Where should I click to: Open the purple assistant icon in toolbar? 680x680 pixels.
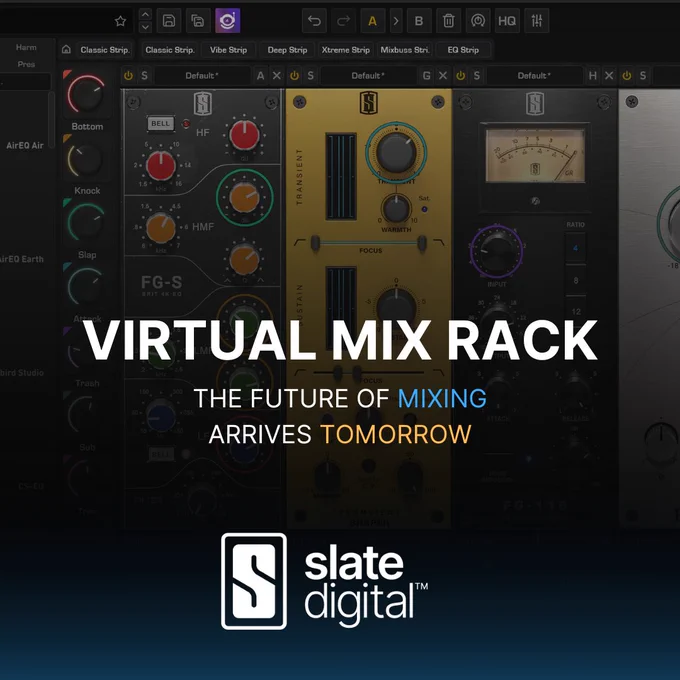pyautogui.click(x=228, y=21)
